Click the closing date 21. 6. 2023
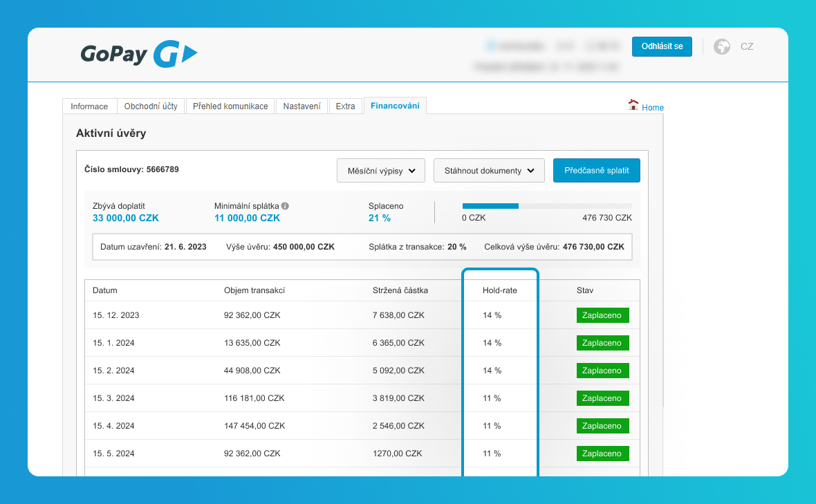The height and width of the screenshot is (504, 816). pos(185,247)
